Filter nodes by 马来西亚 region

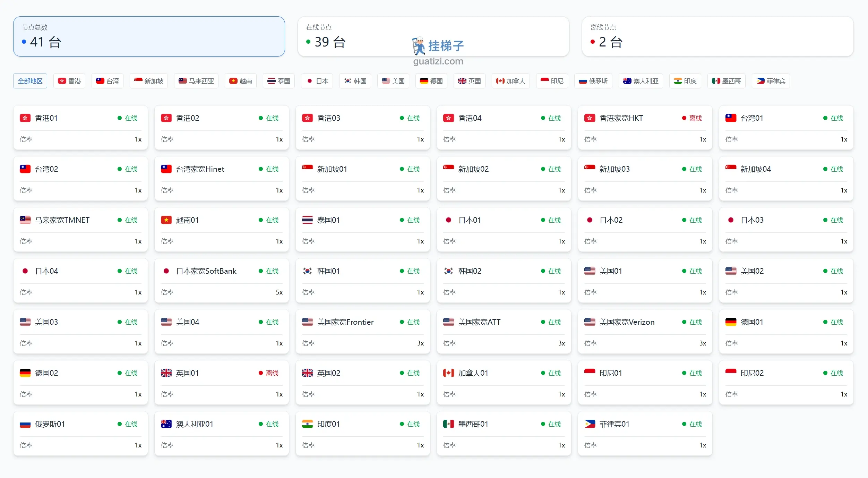[x=196, y=81]
